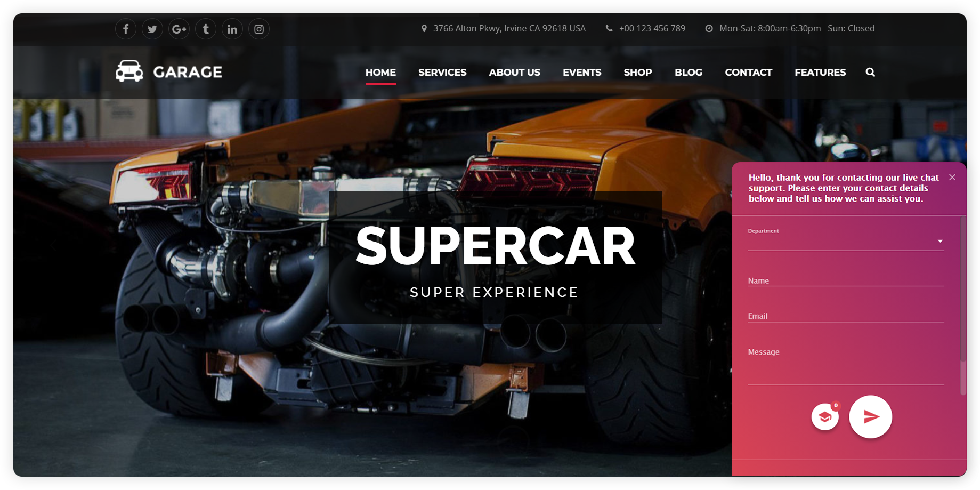Click the Google Plus icon
This screenshot has height=490, width=980.
point(179,29)
